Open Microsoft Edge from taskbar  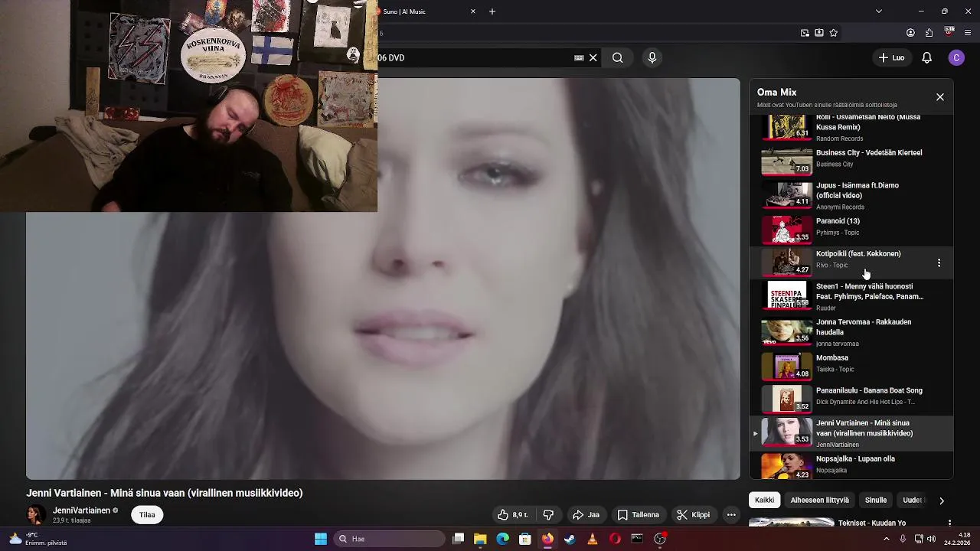point(502,539)
